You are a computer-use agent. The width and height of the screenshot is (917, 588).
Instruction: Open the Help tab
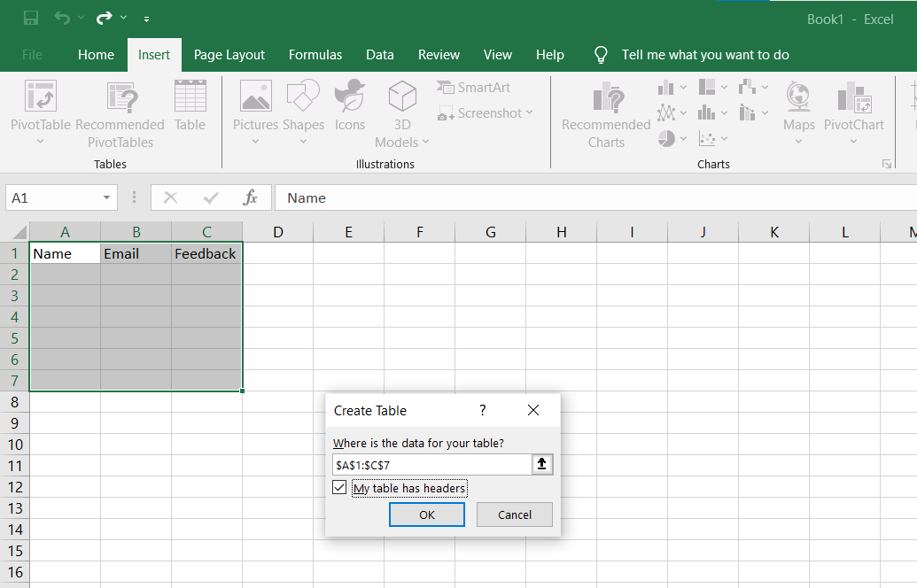549,54
